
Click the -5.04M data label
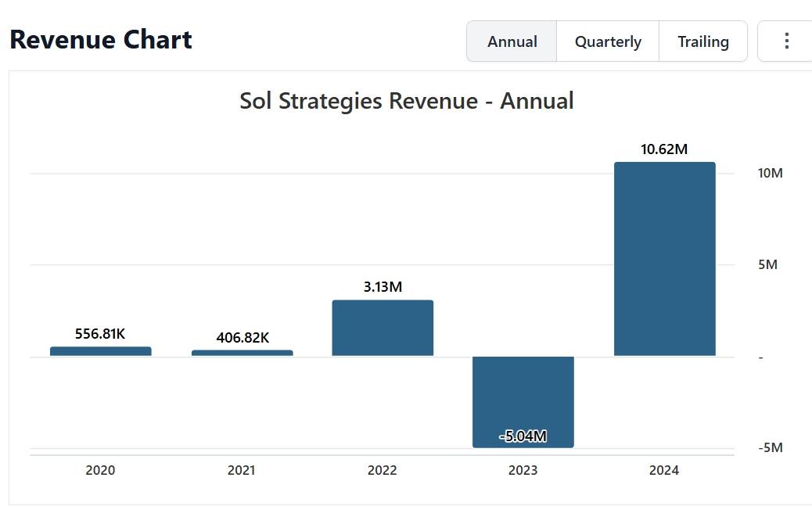[x=523, y=436]
